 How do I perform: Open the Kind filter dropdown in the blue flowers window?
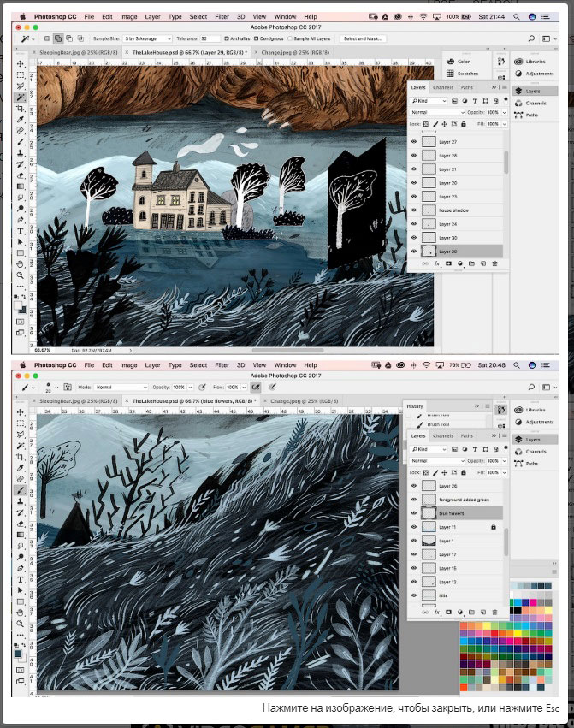point(429,449)
